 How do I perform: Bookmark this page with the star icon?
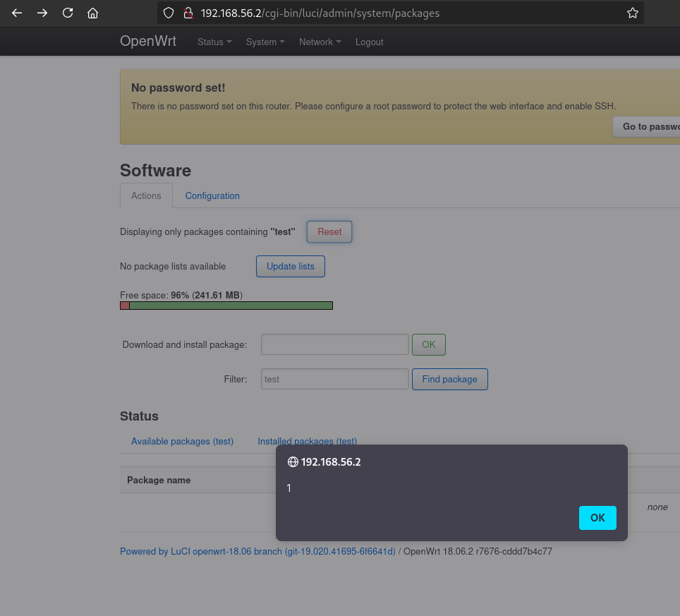point(632,13)
